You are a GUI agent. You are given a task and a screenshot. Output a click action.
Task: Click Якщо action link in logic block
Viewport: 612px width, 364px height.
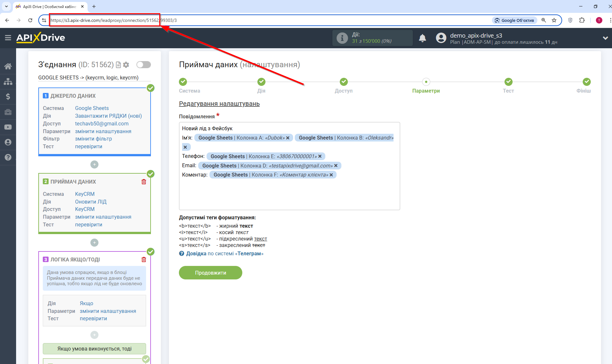[87, 303]
